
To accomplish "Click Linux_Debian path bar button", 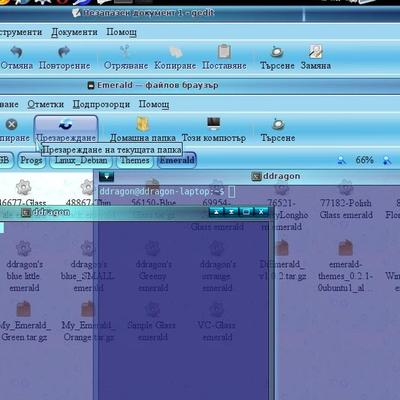I will [x=81, y=160].
